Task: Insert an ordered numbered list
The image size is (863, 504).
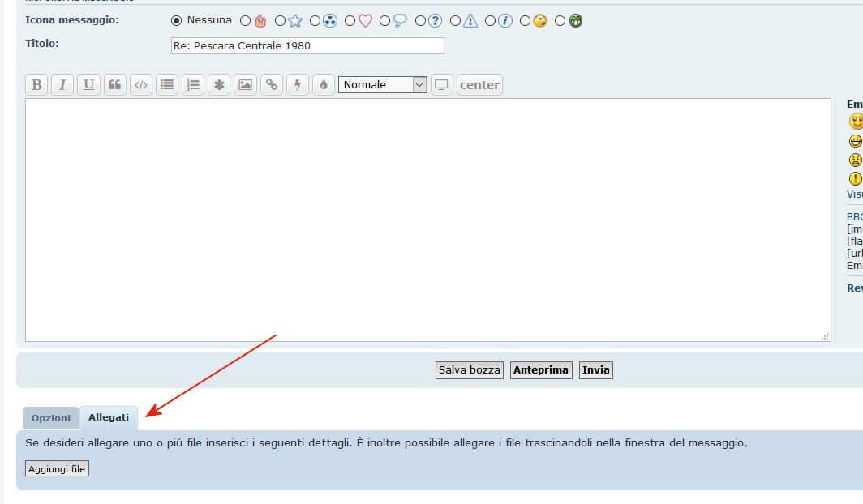Action: (x=192, y=85)
